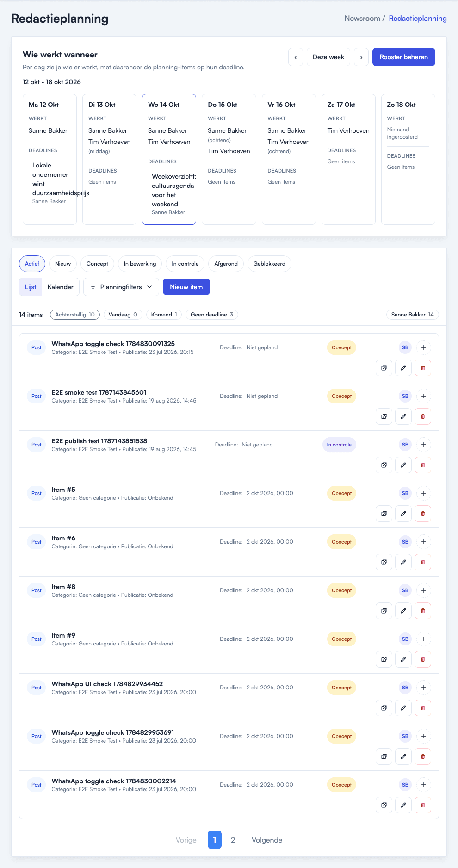
Task: Open Item #9 using the open icon
Action: (x=384, y=659)
